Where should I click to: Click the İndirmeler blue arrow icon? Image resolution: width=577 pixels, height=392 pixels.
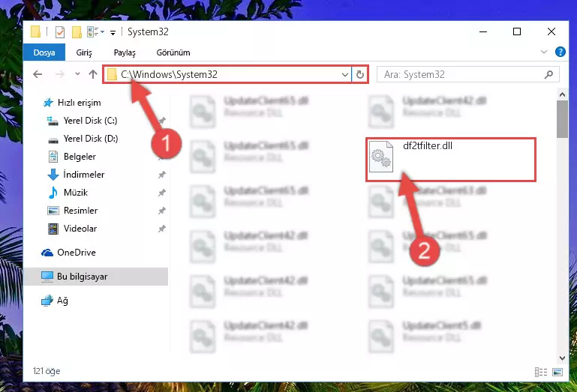click(53, 175)
